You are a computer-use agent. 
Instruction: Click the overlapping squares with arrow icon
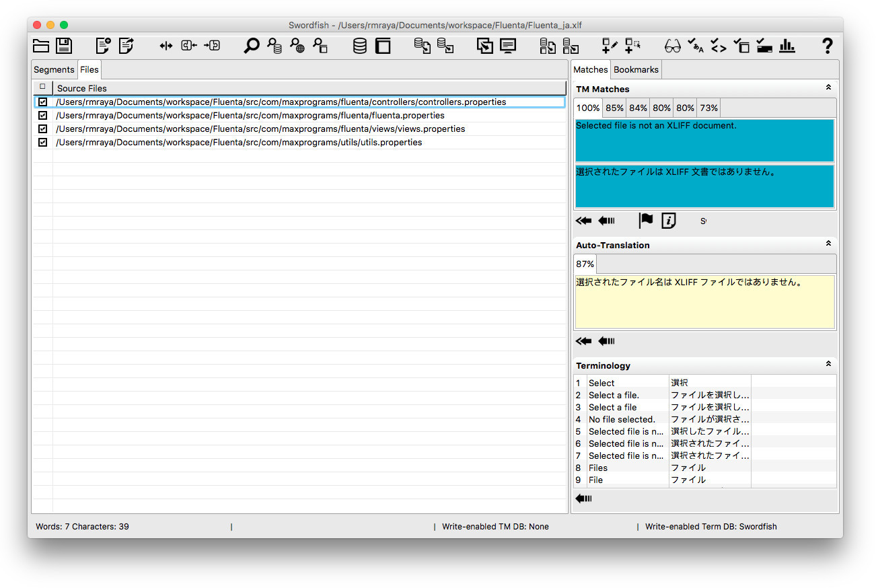click(x=485, y=46)
